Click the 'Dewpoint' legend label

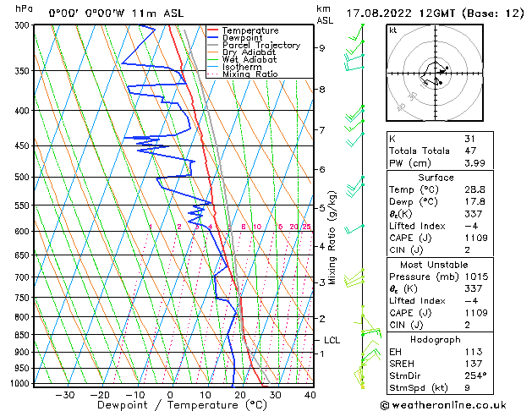pyautogui.click(x=242, y=38)
